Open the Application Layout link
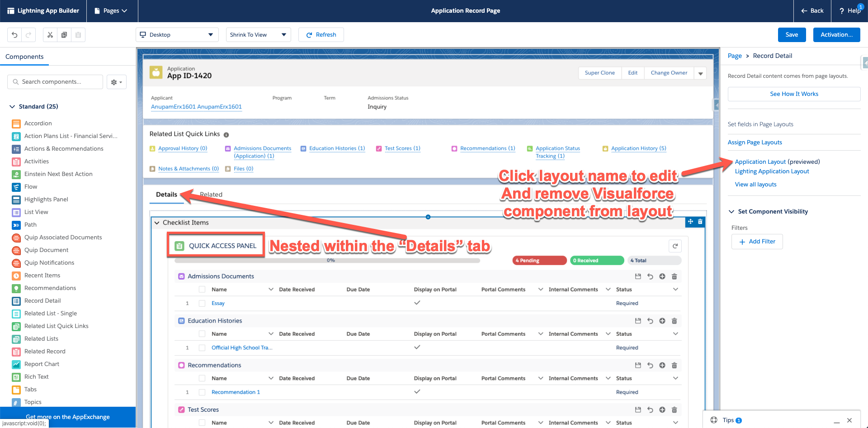This screenshot has height=428, width=868. [x=760, y=162]
